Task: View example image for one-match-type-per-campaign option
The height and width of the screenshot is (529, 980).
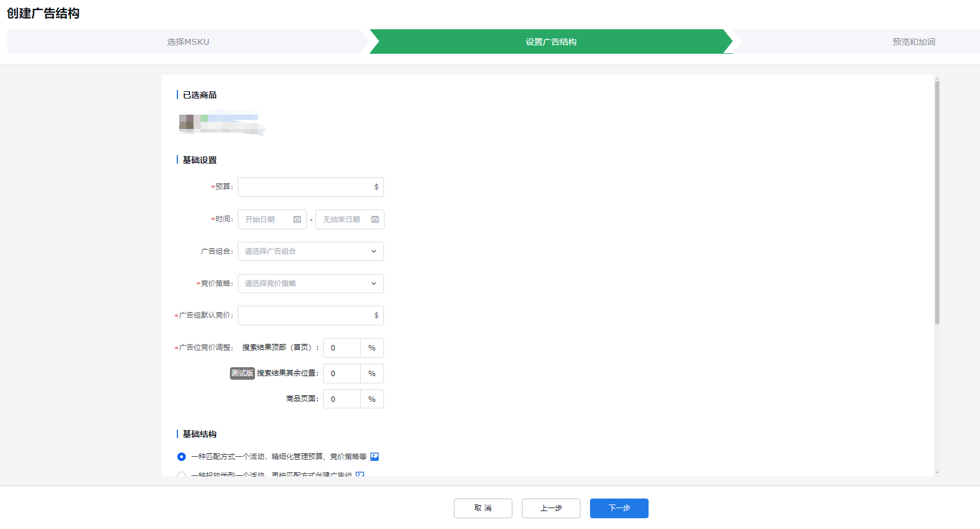Action: coord(374,457)
